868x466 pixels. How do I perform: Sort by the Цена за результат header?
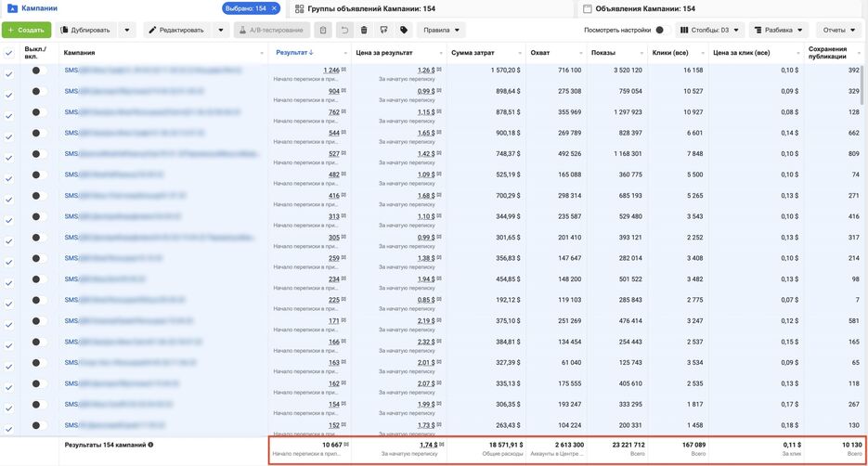[384, 53]
